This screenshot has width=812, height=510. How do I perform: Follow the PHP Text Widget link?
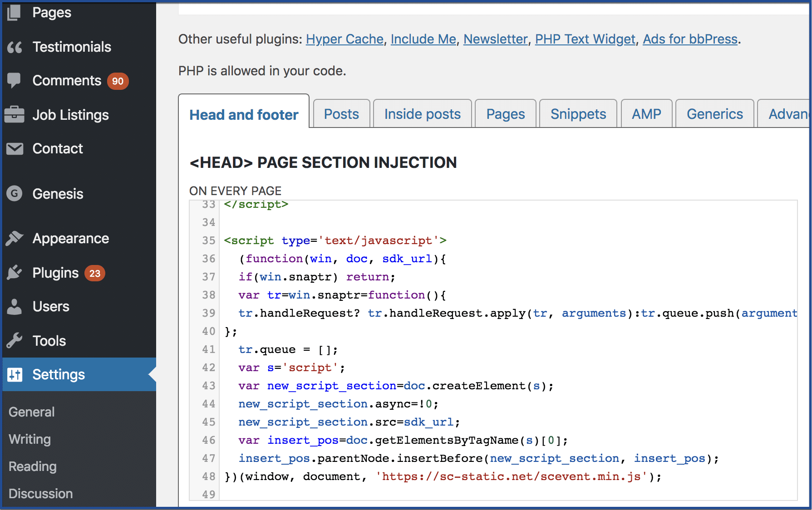point(585,39)
